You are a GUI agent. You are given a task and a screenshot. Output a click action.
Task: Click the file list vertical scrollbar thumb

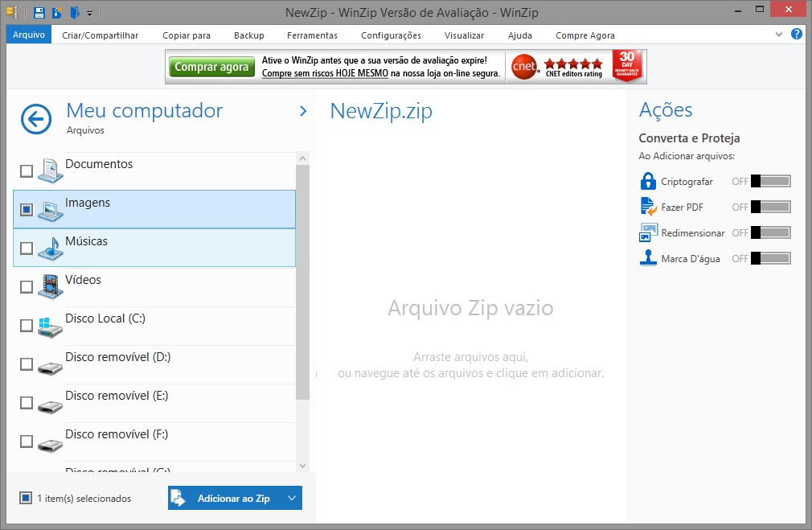tap(303, 282)
